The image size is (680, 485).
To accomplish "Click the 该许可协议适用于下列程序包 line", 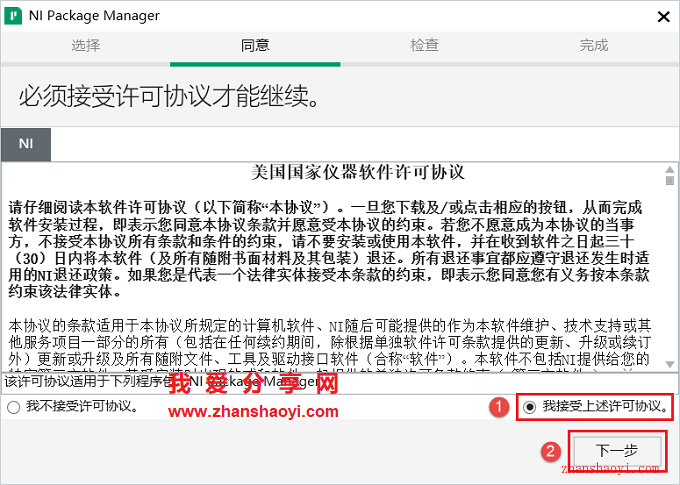I will pos(162,382).
